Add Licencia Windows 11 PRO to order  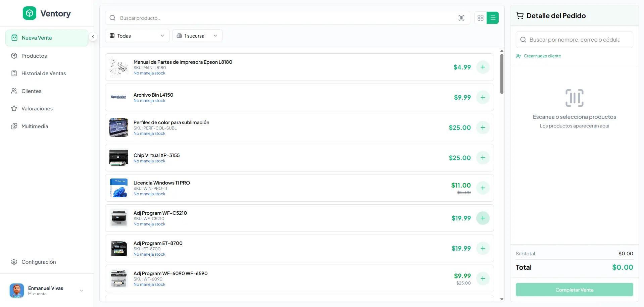483,188
